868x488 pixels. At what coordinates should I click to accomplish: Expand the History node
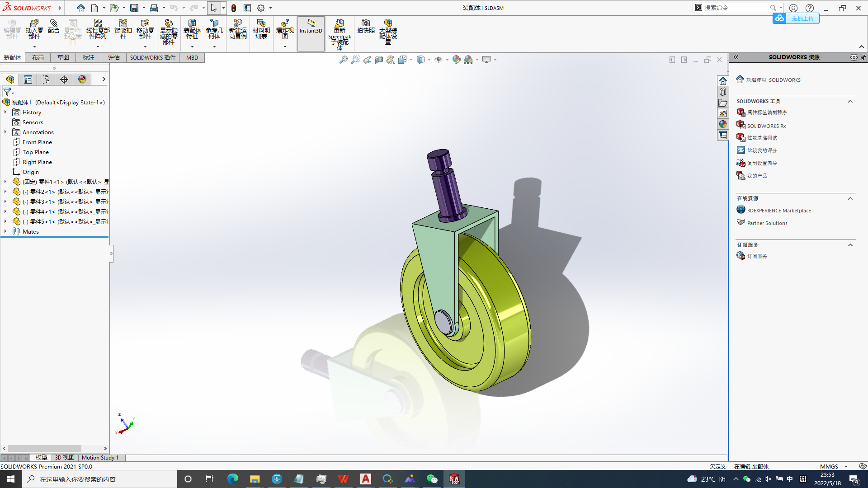point(5,112)
